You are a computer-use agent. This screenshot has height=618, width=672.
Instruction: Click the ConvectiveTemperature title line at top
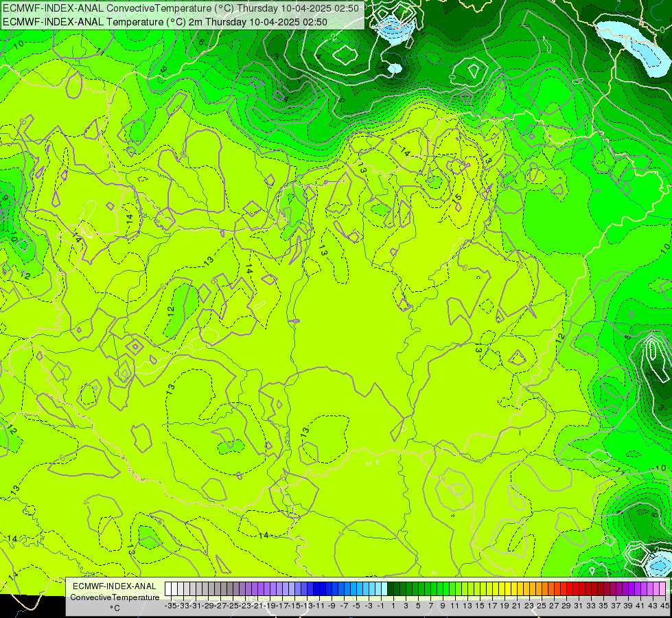click(x=181, y=8)
